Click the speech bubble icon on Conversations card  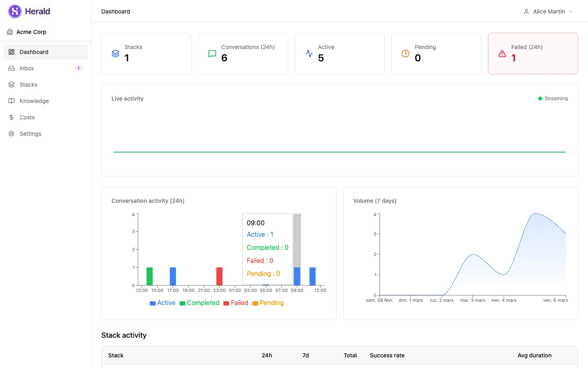click(212, 54)
